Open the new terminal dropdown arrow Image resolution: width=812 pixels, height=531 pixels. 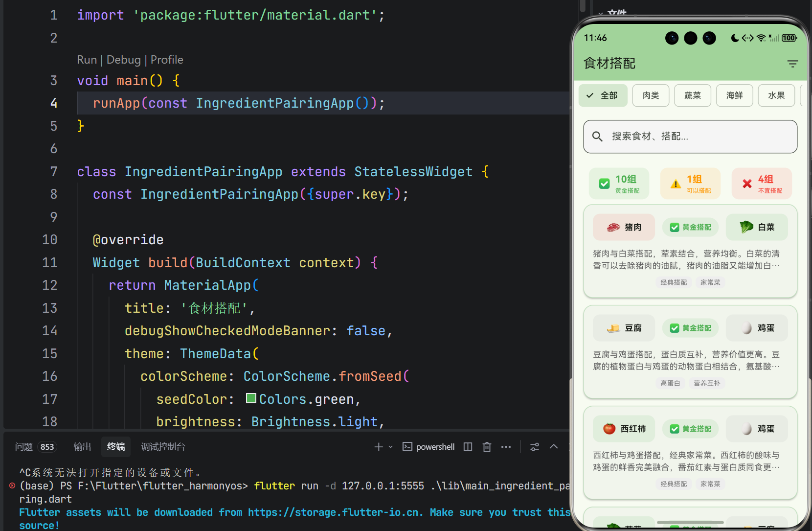[390, 447]
